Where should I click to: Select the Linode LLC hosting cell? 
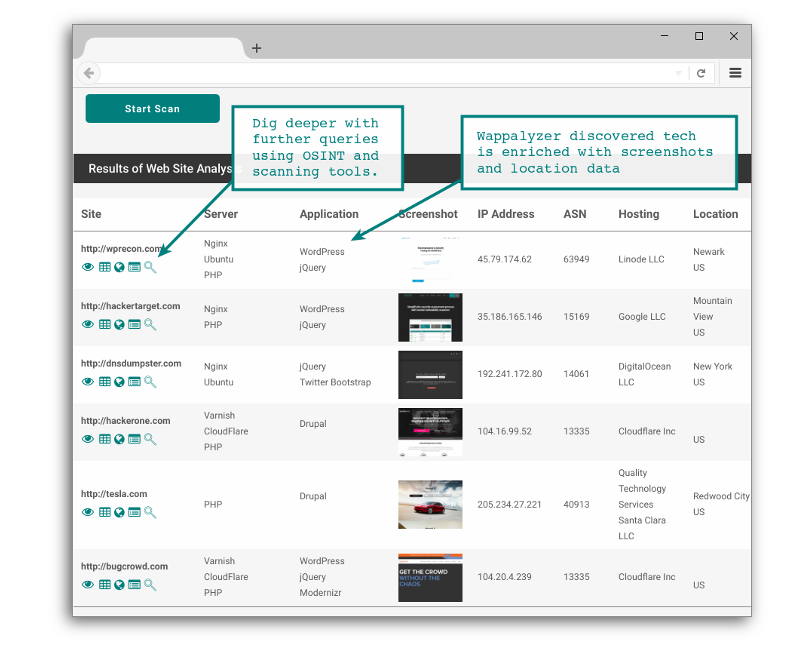(641, 259)
